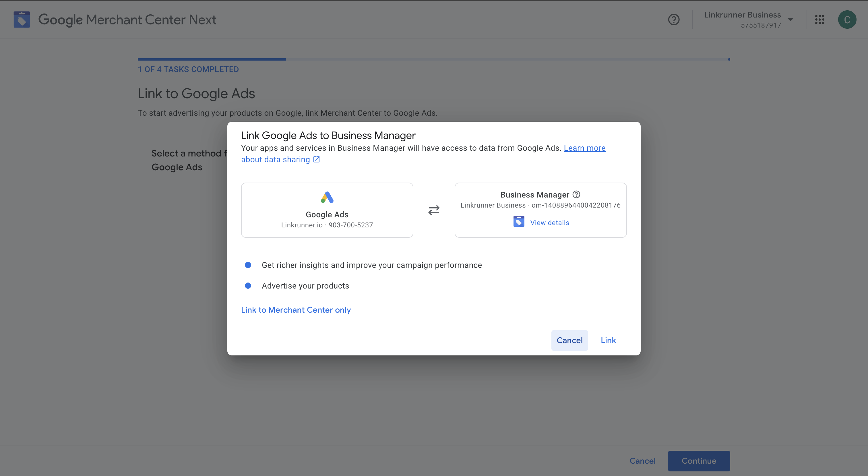This screenshot has height=476, width=868.
Task: Click account ID '5755187917' in header
Action: click(x=761, y=25)
